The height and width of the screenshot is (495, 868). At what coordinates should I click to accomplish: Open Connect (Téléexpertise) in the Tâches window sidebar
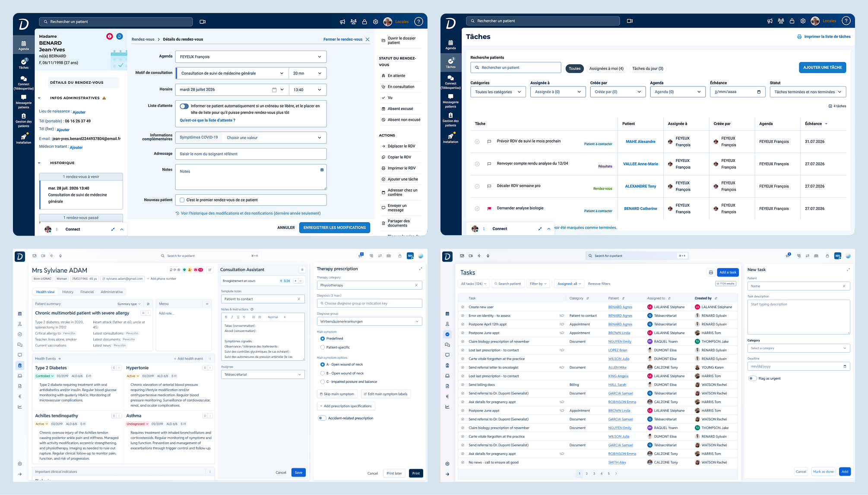(x=450, y=82)
